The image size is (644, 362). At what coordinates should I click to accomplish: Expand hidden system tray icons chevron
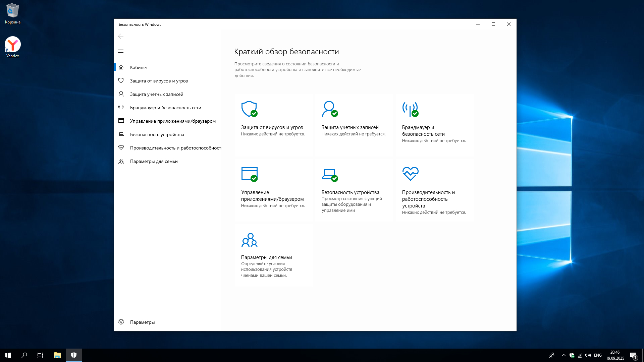click(563, 355)
